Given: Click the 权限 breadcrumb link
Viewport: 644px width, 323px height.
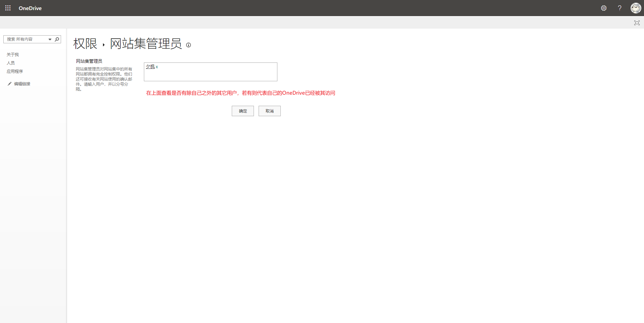Looking at the screenshot, I should pyautogui.click(x=85, y=44).
